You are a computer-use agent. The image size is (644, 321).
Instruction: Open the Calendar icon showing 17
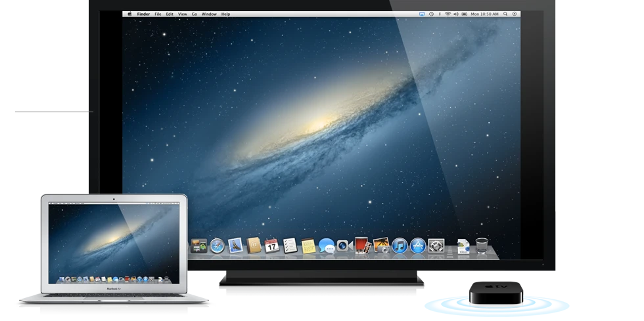pyautogui.click(x=271, y=245)
